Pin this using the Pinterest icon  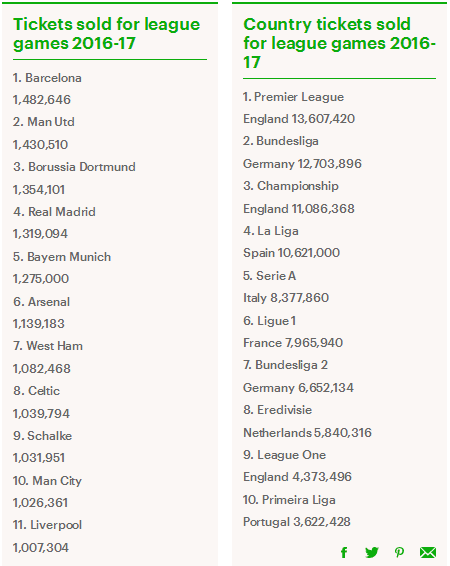399,552
